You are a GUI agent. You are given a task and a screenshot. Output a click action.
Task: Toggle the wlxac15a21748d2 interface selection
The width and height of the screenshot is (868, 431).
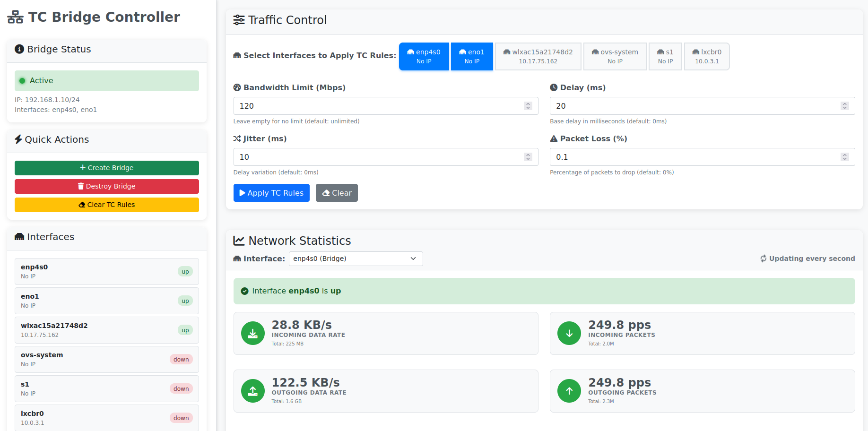click(538, 56)
